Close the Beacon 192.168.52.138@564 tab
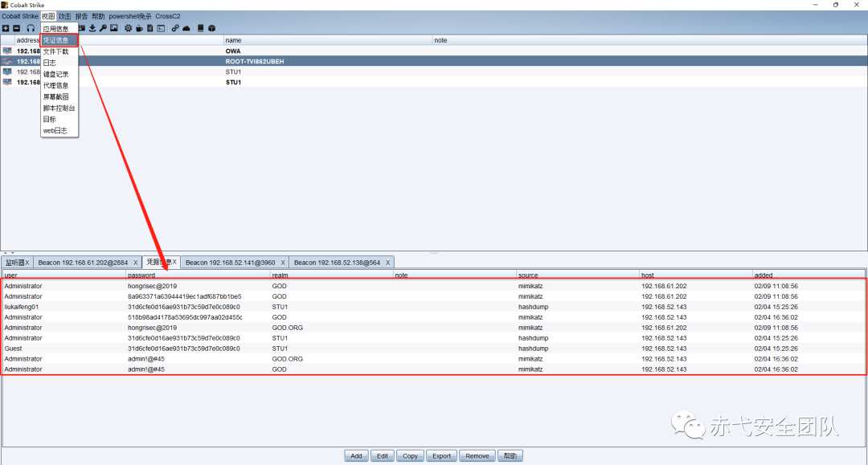868x465 pixels. [x=387, y=263]
